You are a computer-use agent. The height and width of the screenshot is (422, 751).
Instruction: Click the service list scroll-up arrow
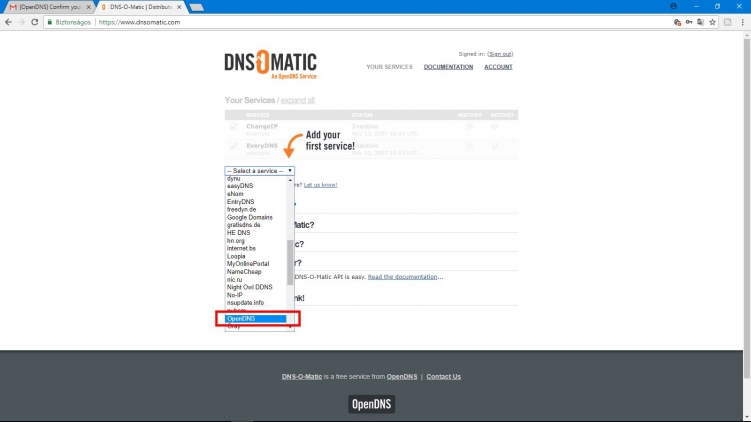click(290, 180)
